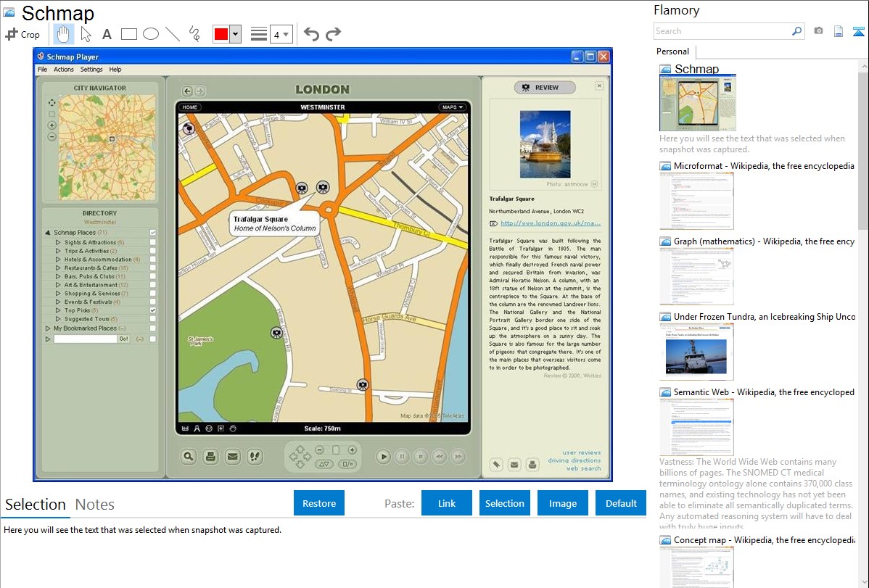Select the text annotation tool
869x588 pixels.
coord(107,34)
